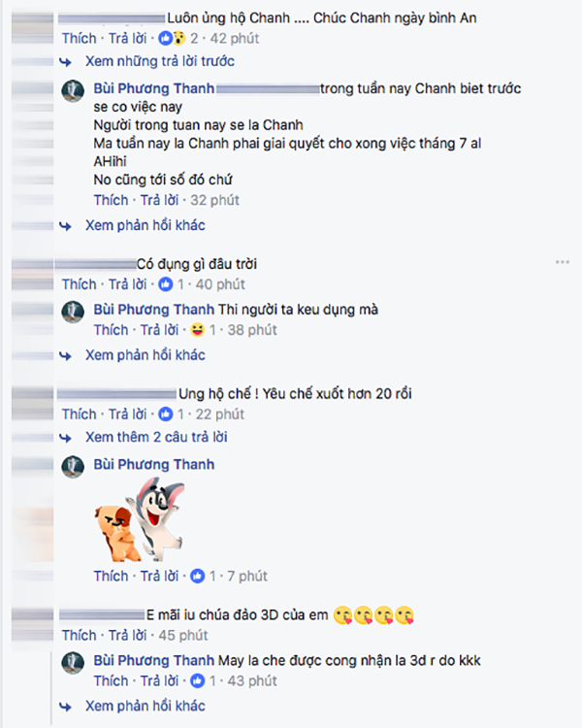Image resolution: width=582 pixels, height=728 pixels.
Task: Click 'Trả lời' under the dog sticker comment
Action: [x=159, y=577]
